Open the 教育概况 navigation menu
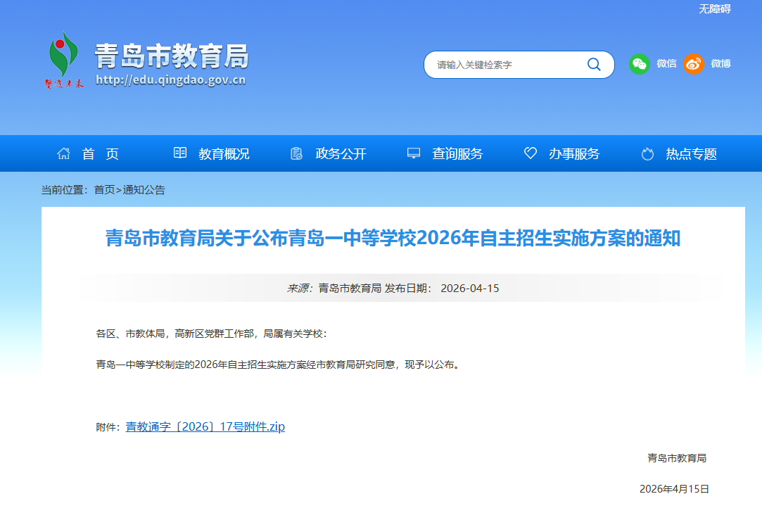Screen dimensions: 762x532 point(224,154)
